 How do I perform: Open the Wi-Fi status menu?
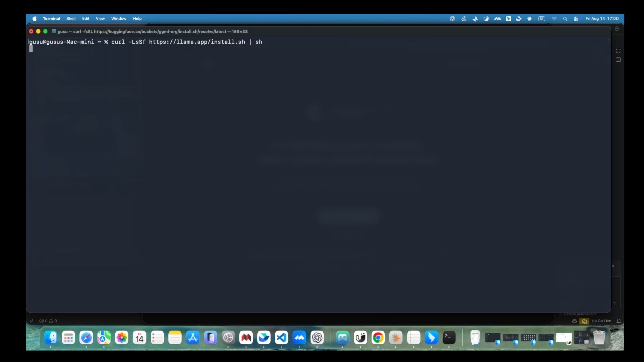click(554, 19)
